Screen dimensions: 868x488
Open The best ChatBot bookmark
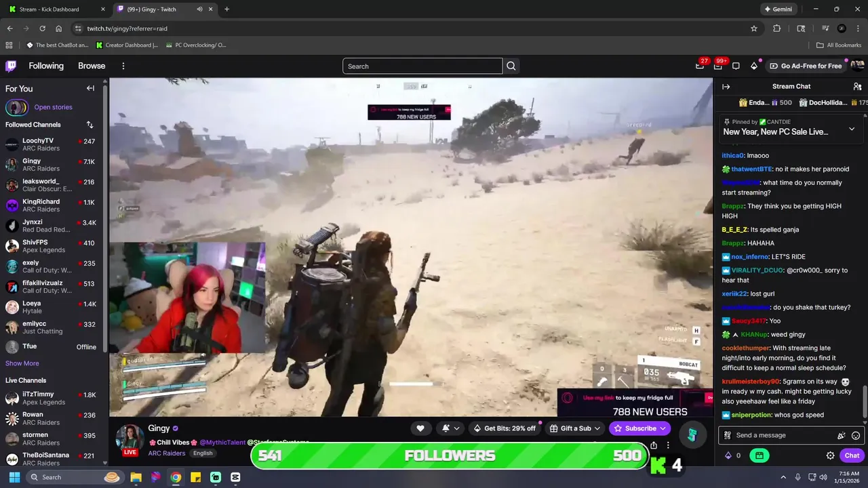point(58,45)
